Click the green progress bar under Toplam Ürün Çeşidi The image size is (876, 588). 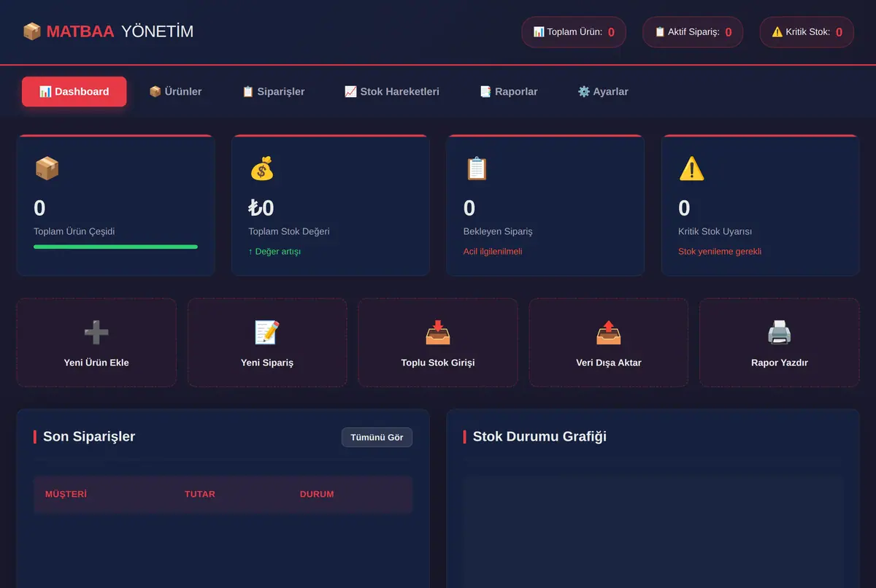tap(115, 247)
